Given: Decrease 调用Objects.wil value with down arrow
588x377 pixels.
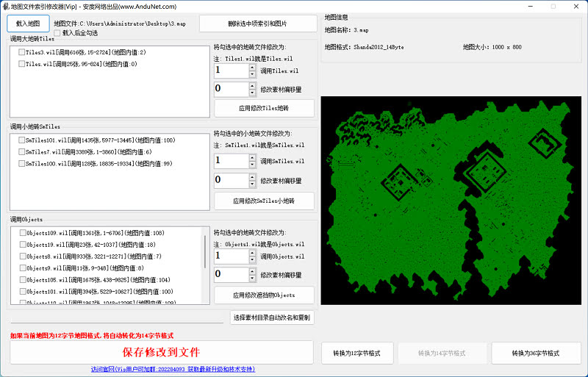Looking at the screenshot, I should pos(252,259).
